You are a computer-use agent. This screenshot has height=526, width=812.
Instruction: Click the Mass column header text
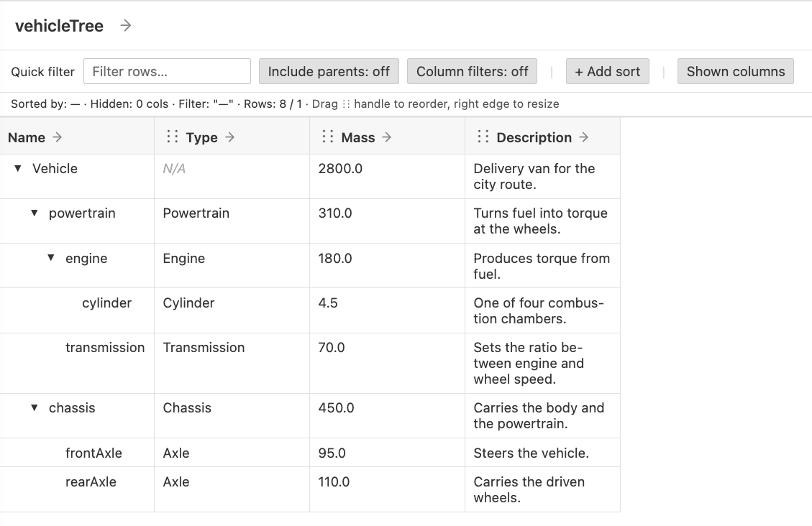358,137
